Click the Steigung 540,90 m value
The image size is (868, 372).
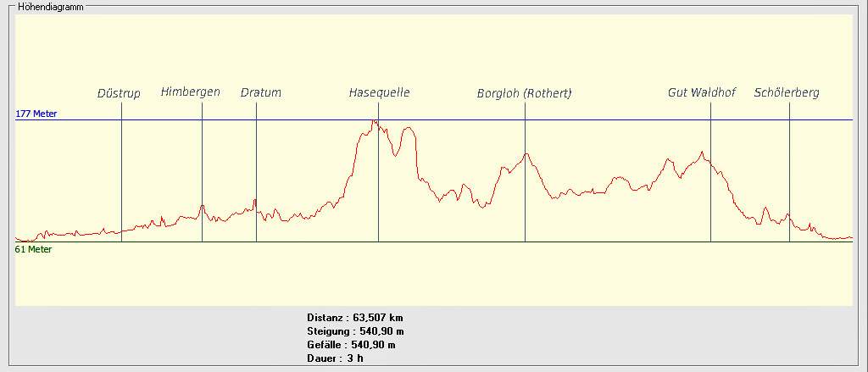click(x=355, y=331)
